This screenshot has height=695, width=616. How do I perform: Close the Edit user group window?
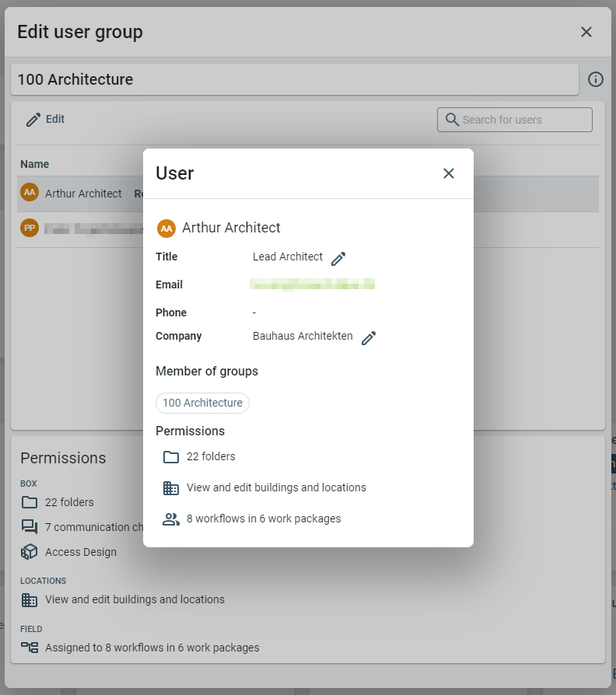point(586,32)
